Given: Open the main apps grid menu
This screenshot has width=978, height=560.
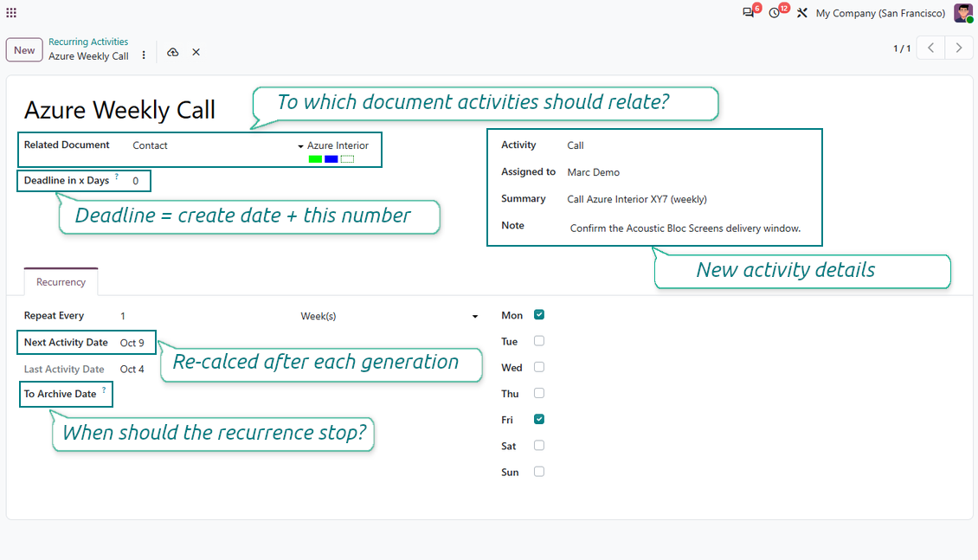Looking at the screenshot, I should tap(11, 12).
